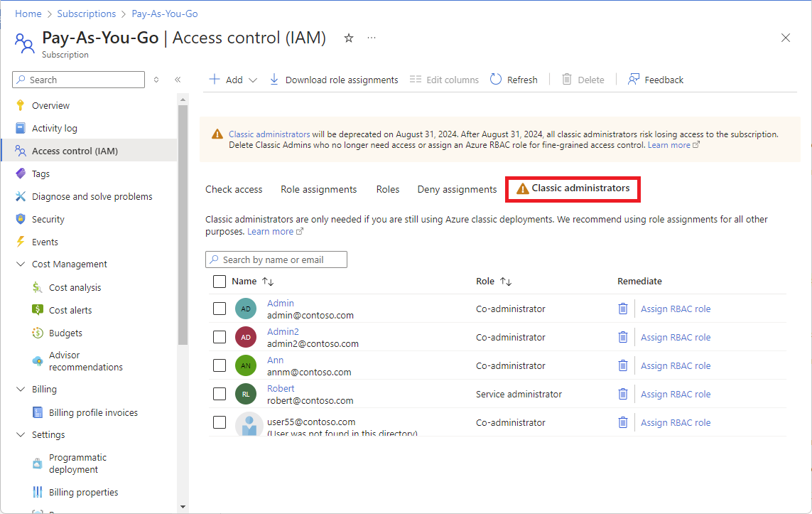The width and height of the screenshot is (812, 514).
Task: Click the Pay-As-You-Go breadcrumb link
Action: (x=165, y=14)
